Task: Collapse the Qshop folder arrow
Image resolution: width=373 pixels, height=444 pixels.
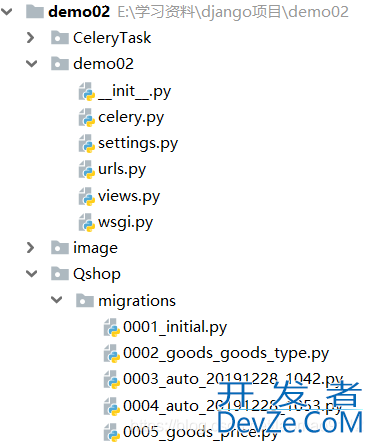Action: (x=32, y=274)
